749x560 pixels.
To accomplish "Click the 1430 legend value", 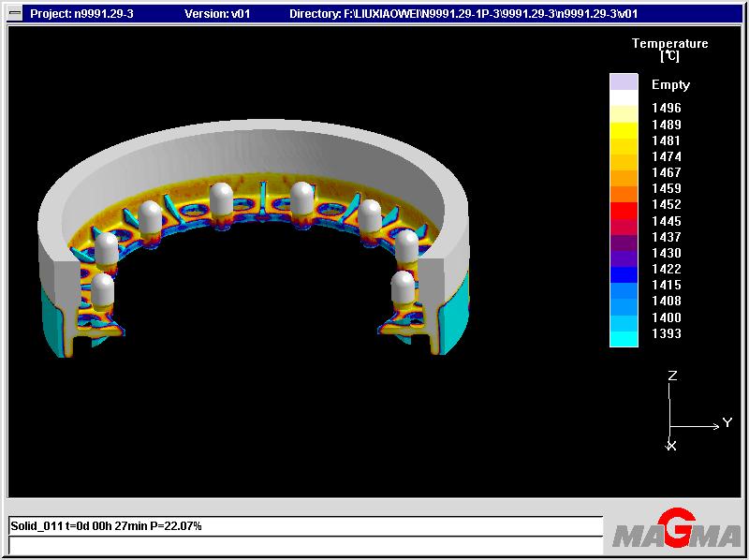I will (x=667, y=253).
